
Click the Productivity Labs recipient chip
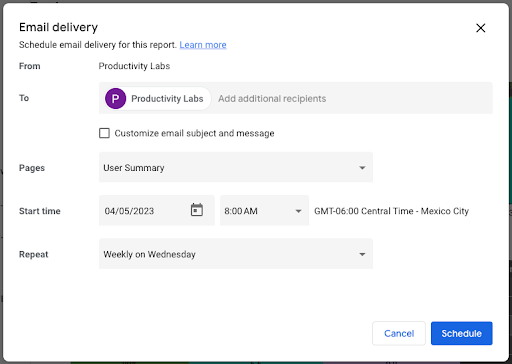coord(157,99)
